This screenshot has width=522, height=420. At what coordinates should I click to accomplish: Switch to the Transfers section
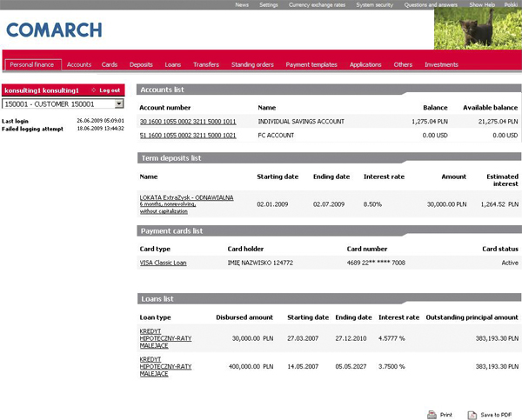click(206, 64)
